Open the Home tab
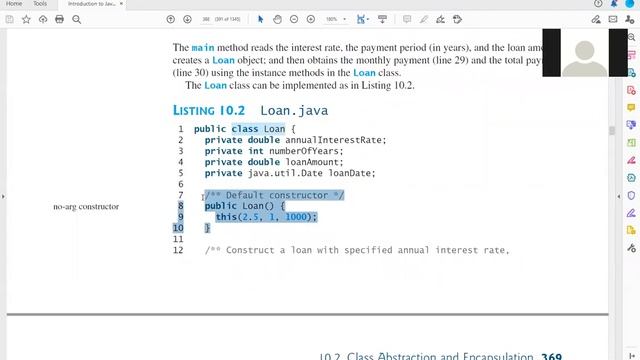 14,4
